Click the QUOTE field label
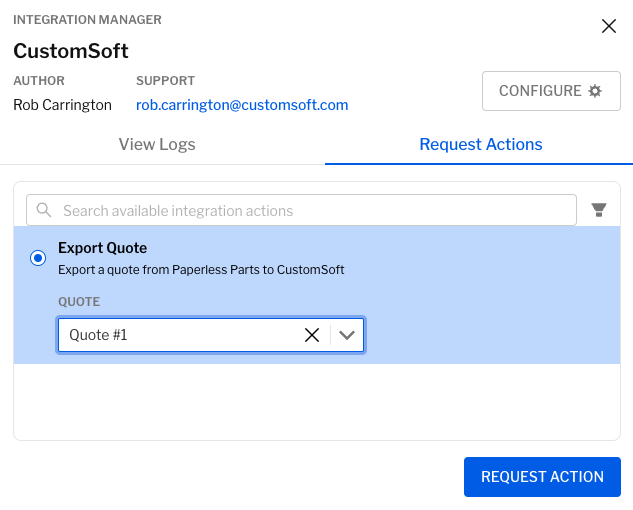The height and width of the screenshot is (510, 633). pos(79,301)
